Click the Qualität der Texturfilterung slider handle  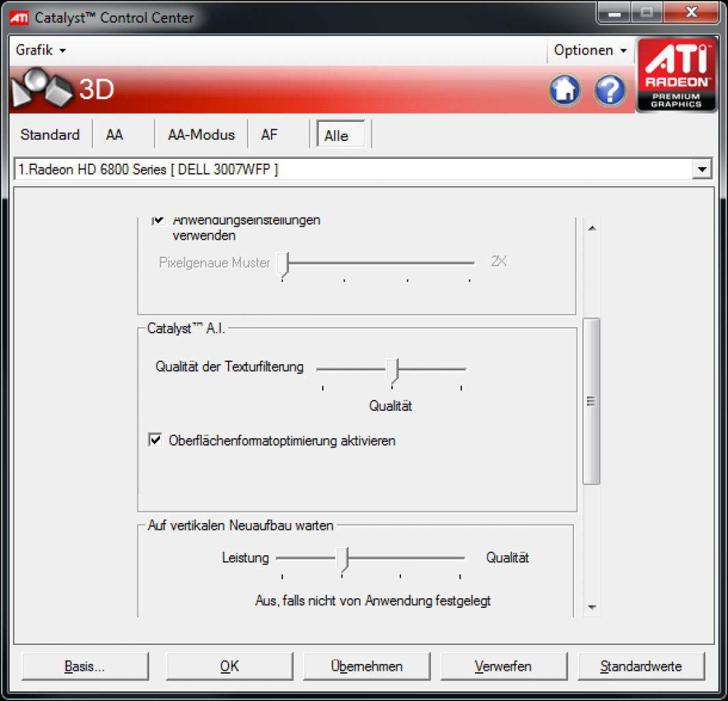tap(392, 371)
